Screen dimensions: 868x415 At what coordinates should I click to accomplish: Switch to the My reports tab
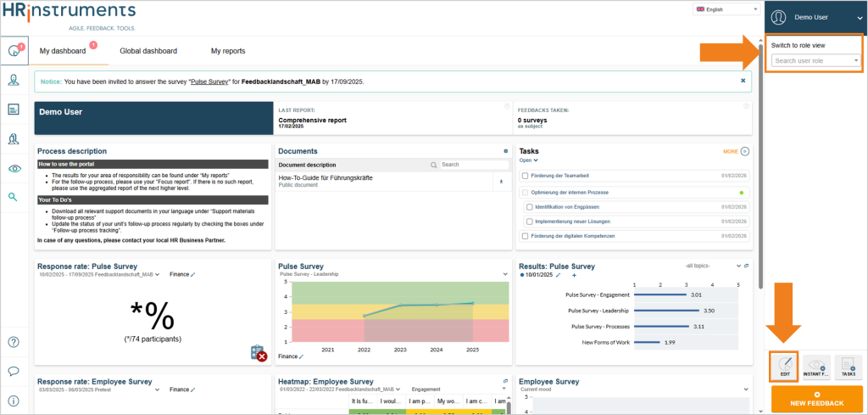(x=228, y=51)
